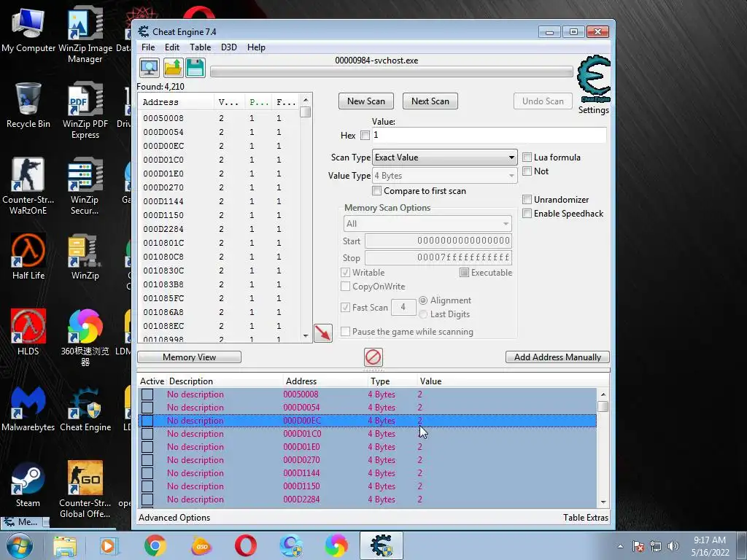747x560 pixels.
Task: Open Opera from the taskbar
Action: (246, 545)
